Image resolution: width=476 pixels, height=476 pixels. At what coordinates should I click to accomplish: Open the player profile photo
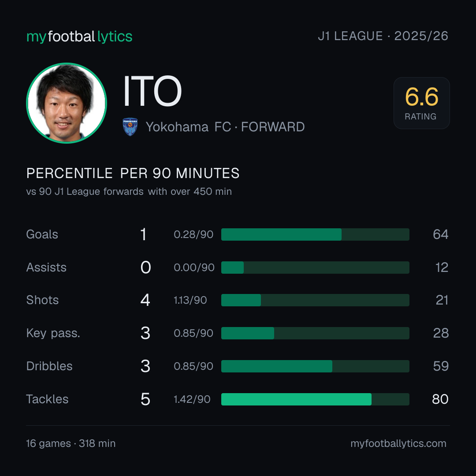click(x=67, y=103)
